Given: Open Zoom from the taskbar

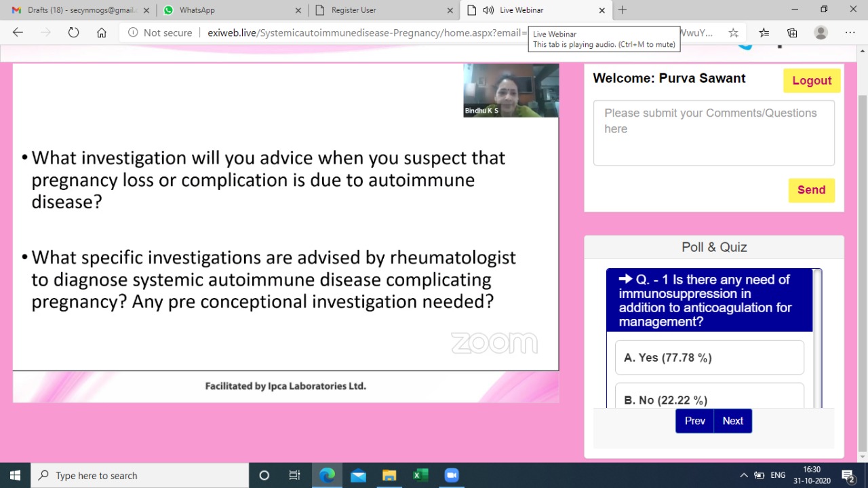Looking at the screenshot, I should pyautogui.click(x=452, y=475).
